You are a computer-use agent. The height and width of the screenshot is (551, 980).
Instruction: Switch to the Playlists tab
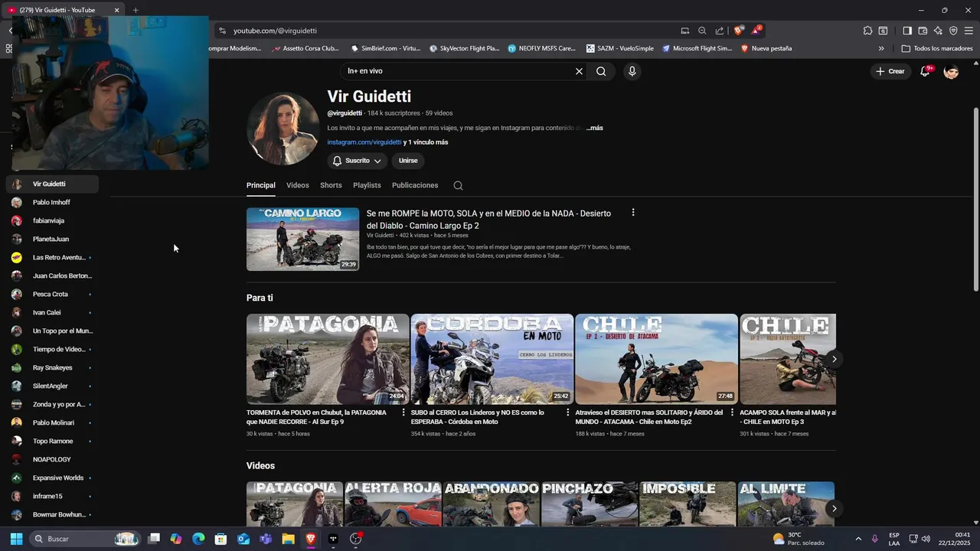[x=367, y=185]
